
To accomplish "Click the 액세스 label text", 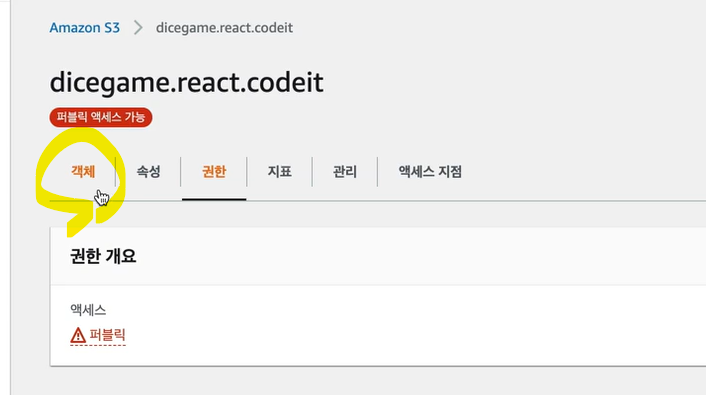I will point(88,310).
